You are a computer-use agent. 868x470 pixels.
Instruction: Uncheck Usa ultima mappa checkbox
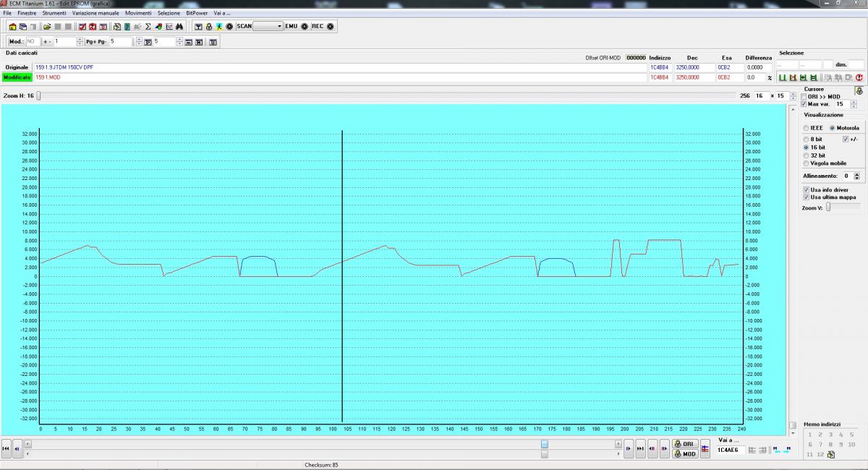coord(807,197)
